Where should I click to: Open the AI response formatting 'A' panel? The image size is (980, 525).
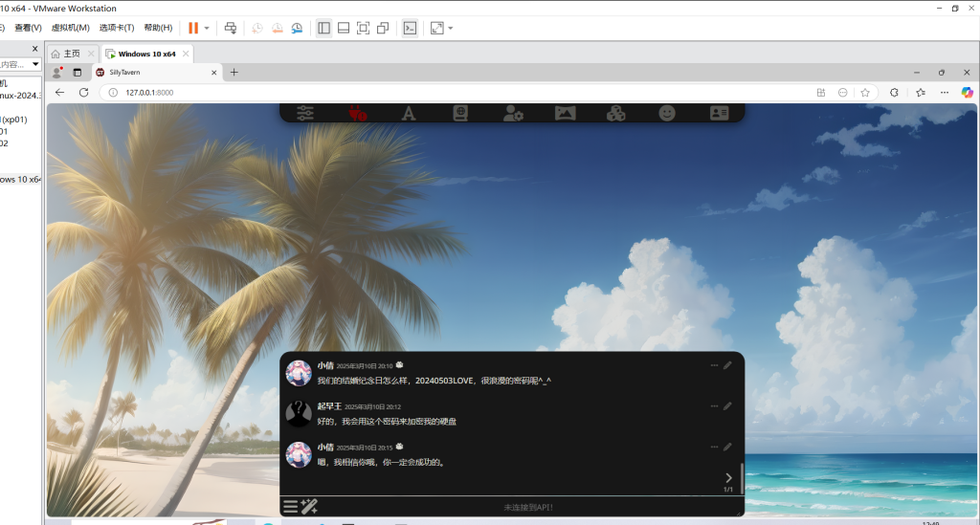click(x=409, y=113)
